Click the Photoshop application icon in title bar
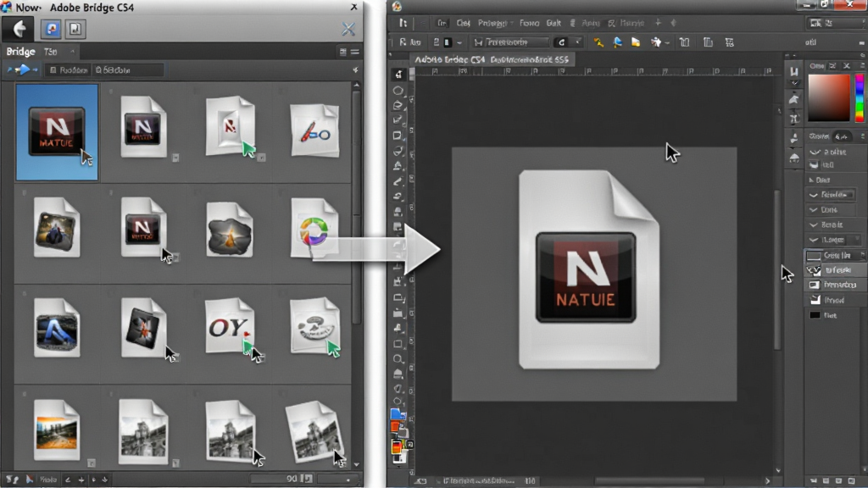This screenshot has width=868, height=488. 397,7
